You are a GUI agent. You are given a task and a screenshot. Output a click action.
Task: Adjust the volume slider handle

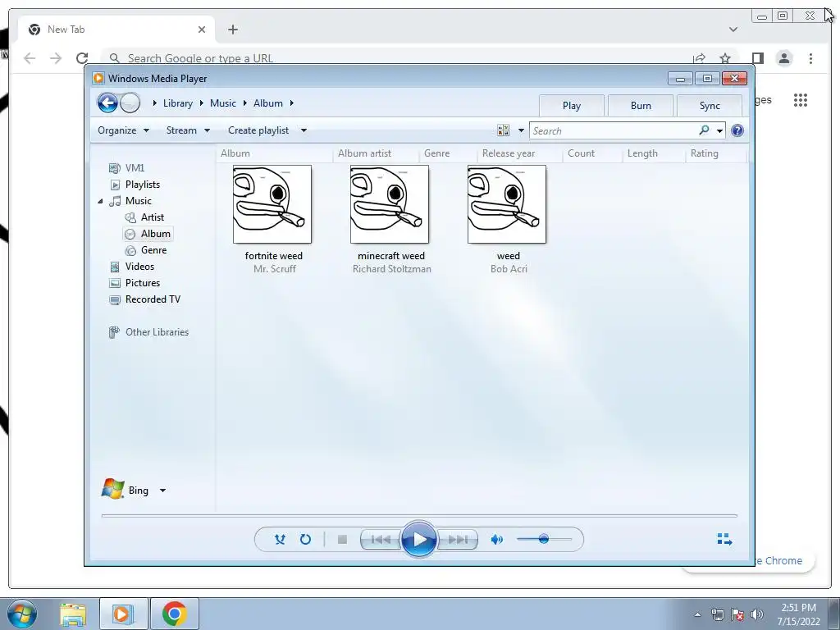tap(544, 539)
